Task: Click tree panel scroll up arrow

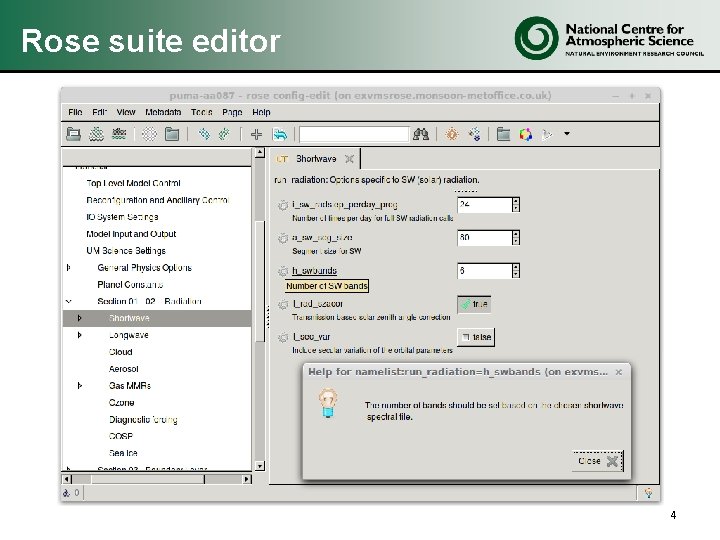Action: point(259,152)
